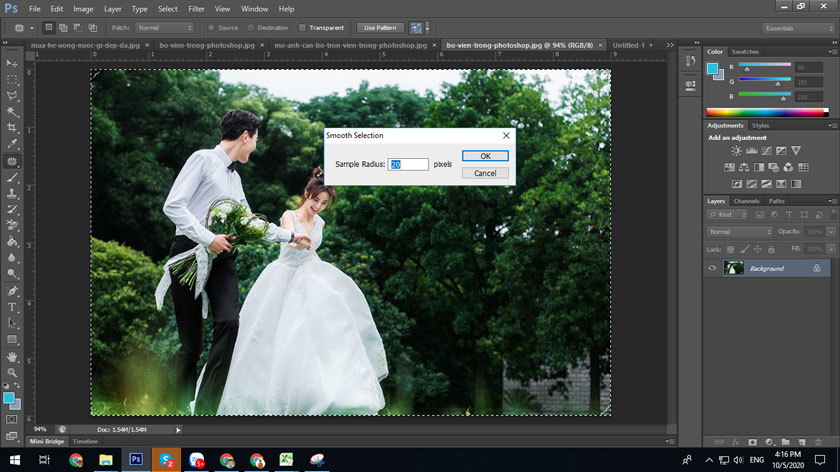Open the Select menu
Image resolution: width=840 pixels, height=472 pixels.
(x=167, y=9)
